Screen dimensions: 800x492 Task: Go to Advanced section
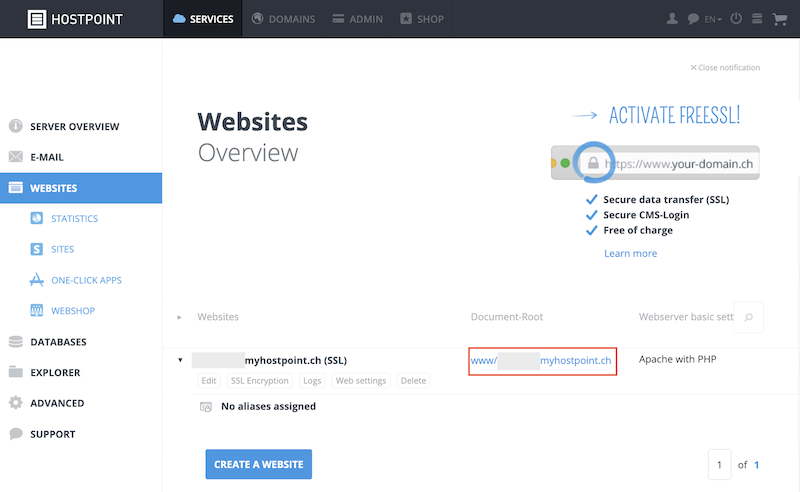pos(57,403)
